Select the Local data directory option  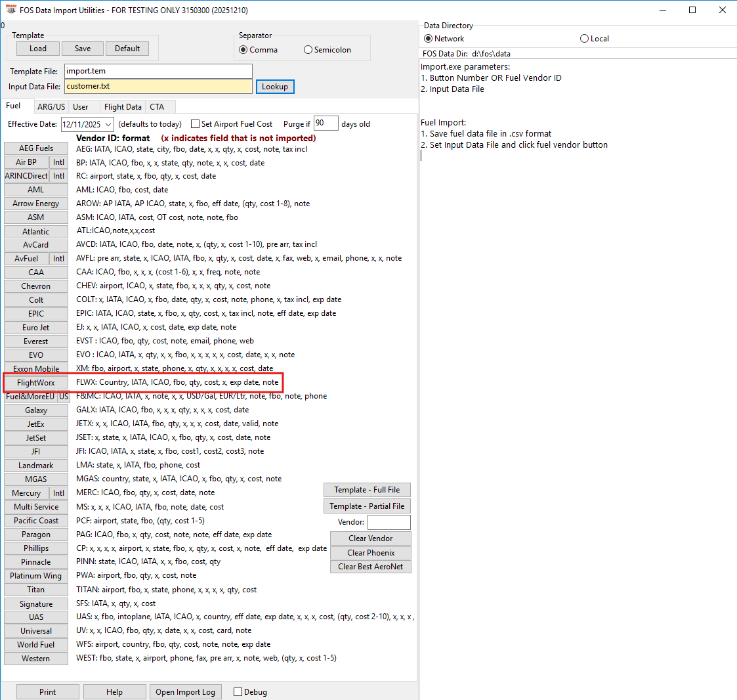point(585,39)
